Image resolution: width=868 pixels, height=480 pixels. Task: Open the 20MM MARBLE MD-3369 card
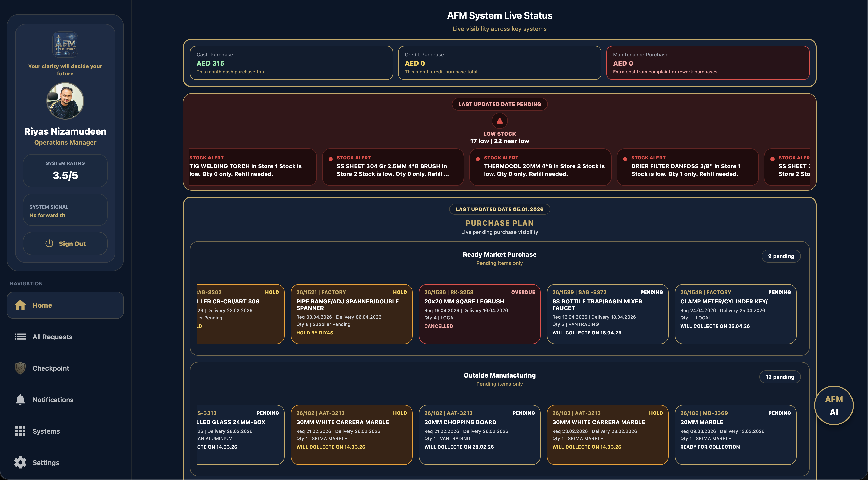pos(735,435)
